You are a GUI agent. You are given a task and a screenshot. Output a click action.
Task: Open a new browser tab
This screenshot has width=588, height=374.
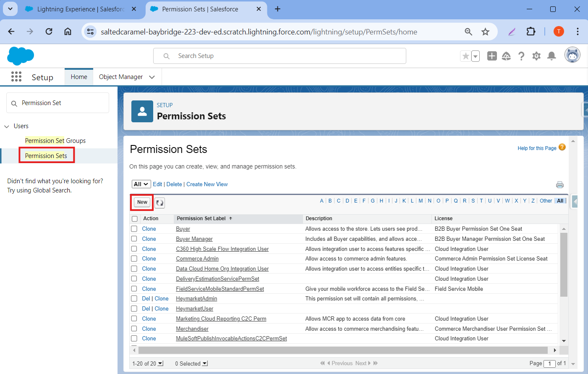pyautogui.click(x=277, y=9)
